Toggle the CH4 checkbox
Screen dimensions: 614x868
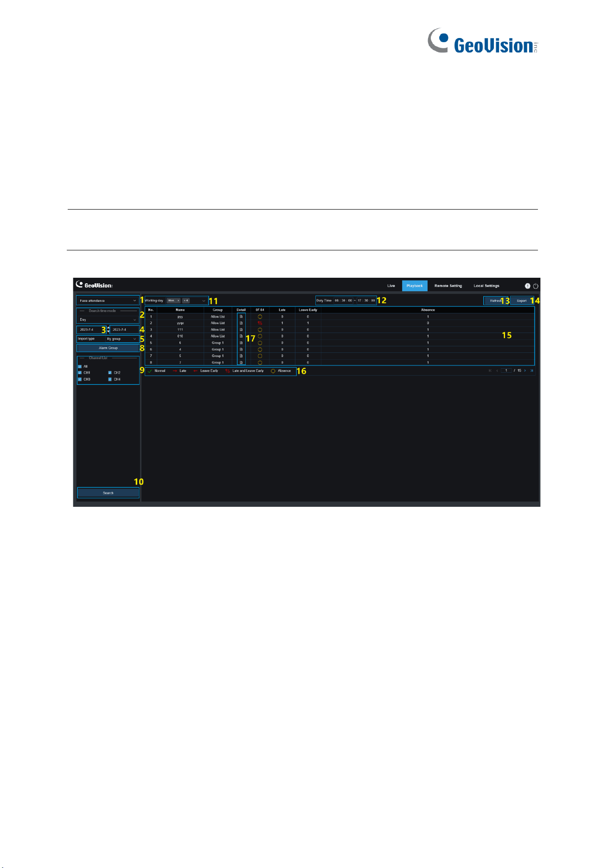[x=110, y=379]
